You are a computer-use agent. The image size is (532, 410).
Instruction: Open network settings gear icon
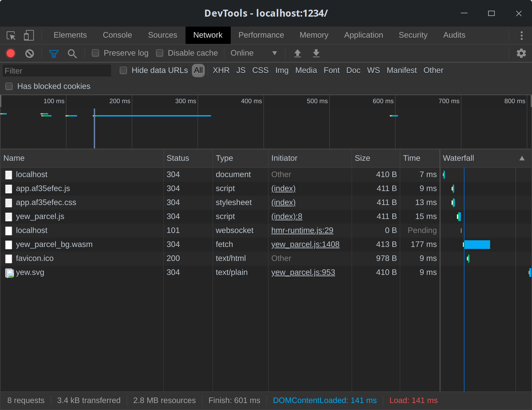coord(521,53)
